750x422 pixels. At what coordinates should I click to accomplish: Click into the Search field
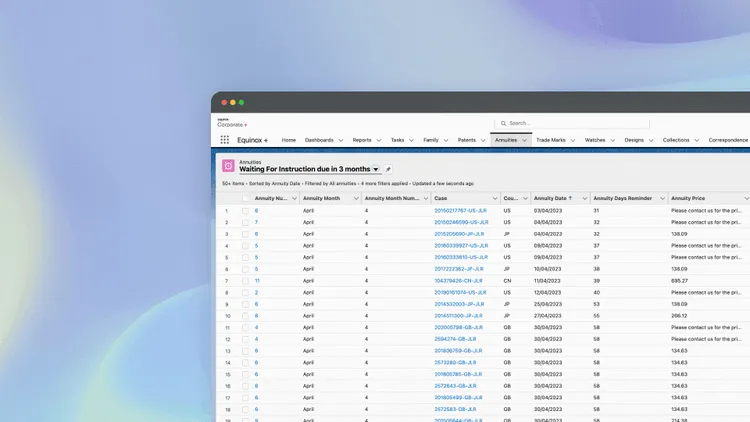572,123
